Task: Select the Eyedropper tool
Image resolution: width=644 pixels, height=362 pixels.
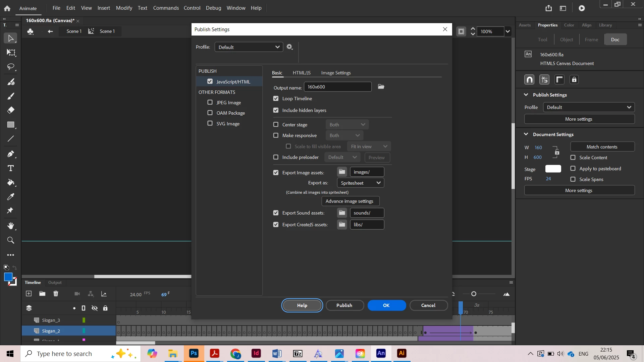Action: tap(11, 197)
